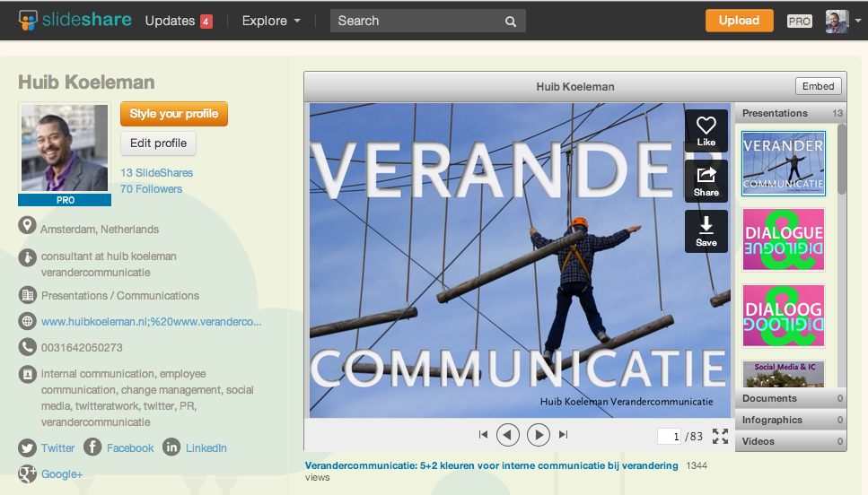Go to previous slide
Image resolution: width=868 pixels, height=495 pixels.
pos(508,435)
